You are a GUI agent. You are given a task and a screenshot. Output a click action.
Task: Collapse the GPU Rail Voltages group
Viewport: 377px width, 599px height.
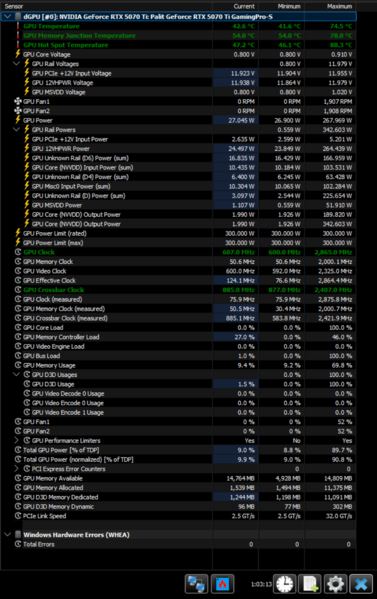pos(16,63)
